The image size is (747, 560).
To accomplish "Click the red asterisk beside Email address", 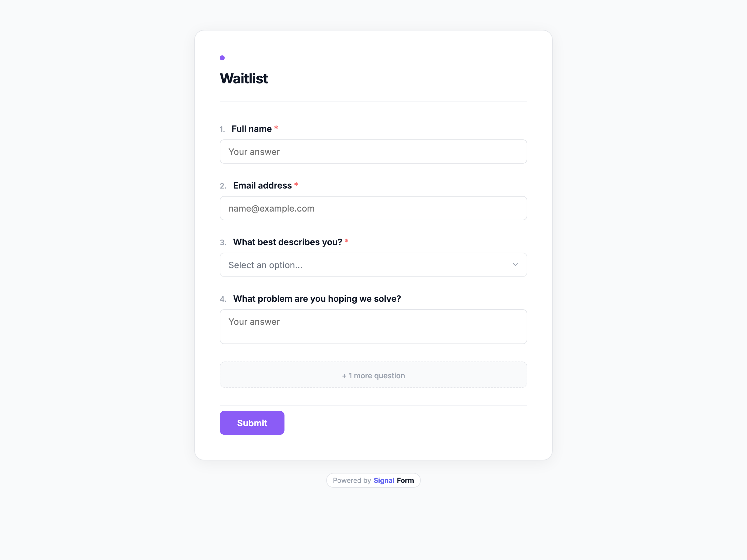I will pos(296,184).
